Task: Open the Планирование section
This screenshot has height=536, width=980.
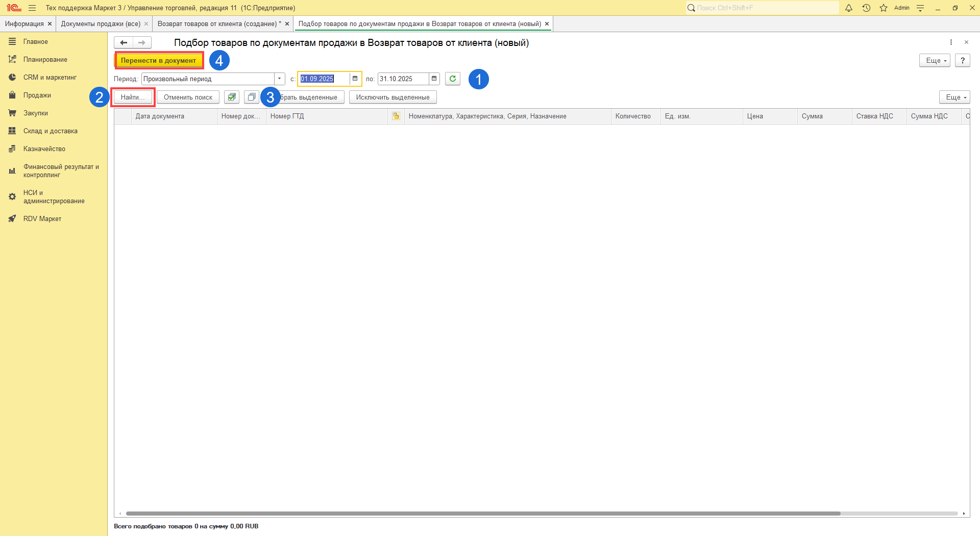Action: coord(54,60)
